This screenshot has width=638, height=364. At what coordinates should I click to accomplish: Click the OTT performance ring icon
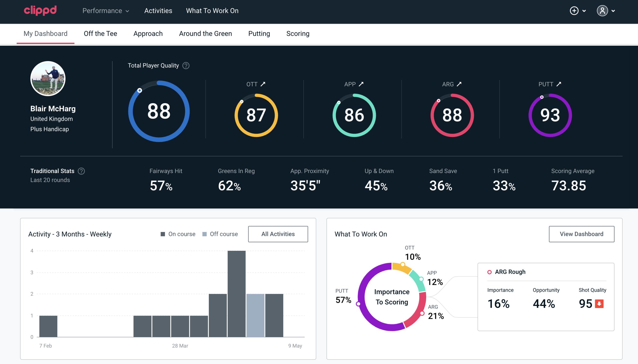click(x=256, y=115)
